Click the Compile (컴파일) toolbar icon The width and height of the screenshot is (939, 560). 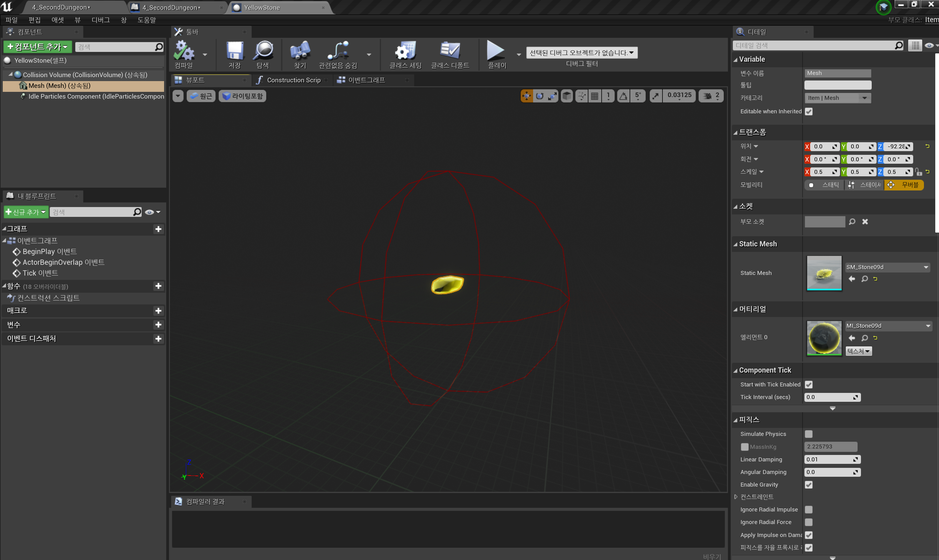184,51
